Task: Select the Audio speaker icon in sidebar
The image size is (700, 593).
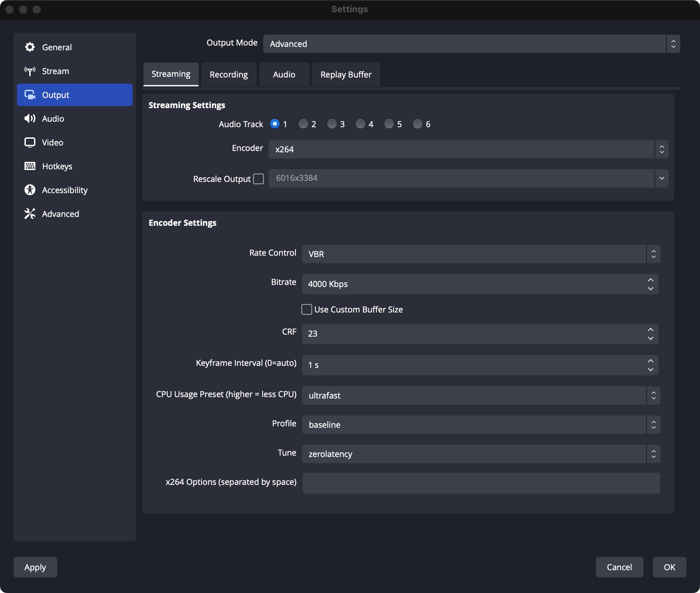Action: click(30, 119)
